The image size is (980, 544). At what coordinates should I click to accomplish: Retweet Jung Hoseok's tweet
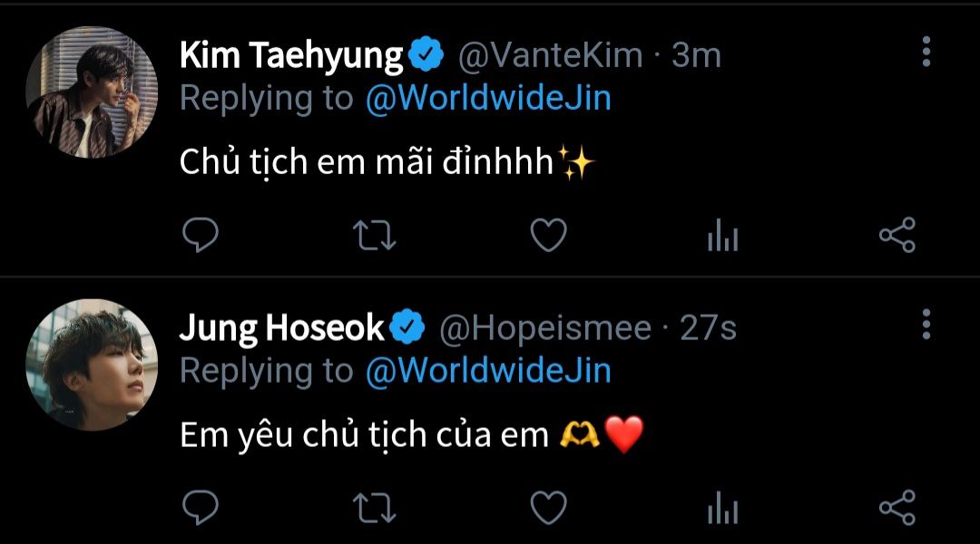coord(374,508)
